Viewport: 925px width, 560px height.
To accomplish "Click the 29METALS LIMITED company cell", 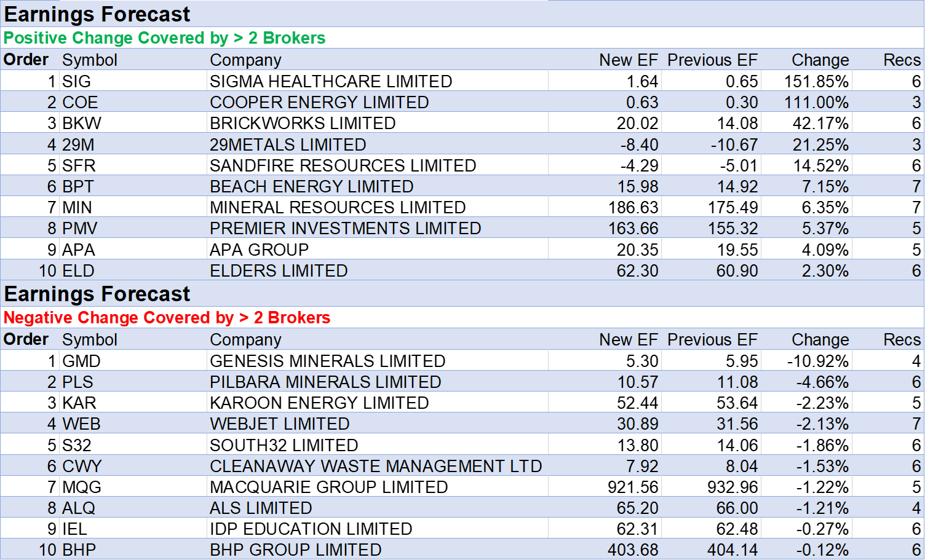I will coord(288,144).
